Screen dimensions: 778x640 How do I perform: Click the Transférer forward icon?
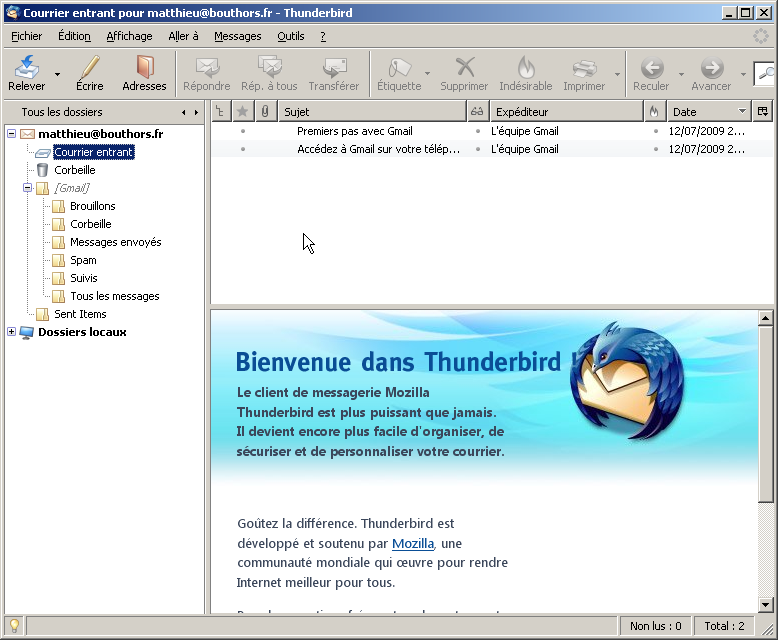[x=334, y=67]
